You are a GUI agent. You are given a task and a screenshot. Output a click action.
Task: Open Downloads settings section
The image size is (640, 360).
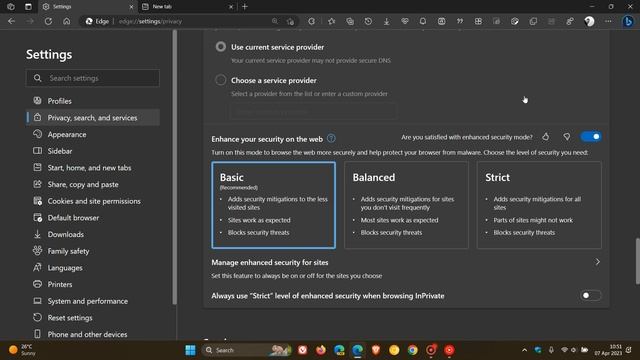(x=93, y=234)
